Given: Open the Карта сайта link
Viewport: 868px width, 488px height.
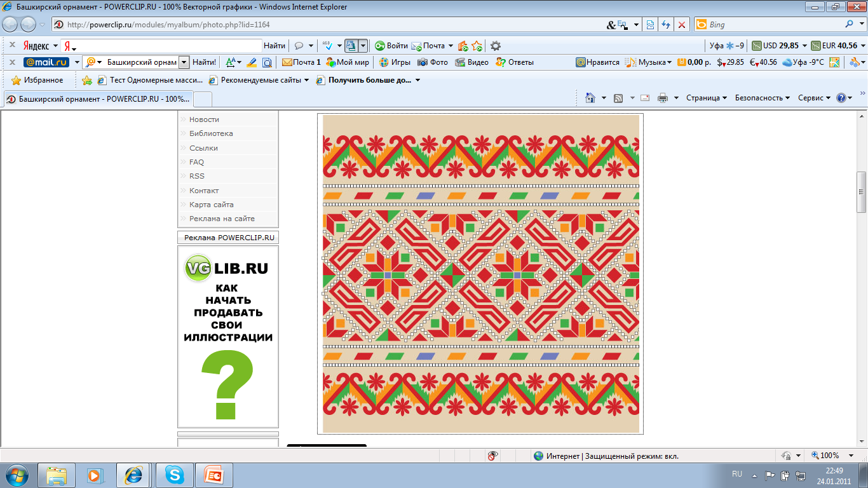Looking at the screenshot, I should (212, 205).
